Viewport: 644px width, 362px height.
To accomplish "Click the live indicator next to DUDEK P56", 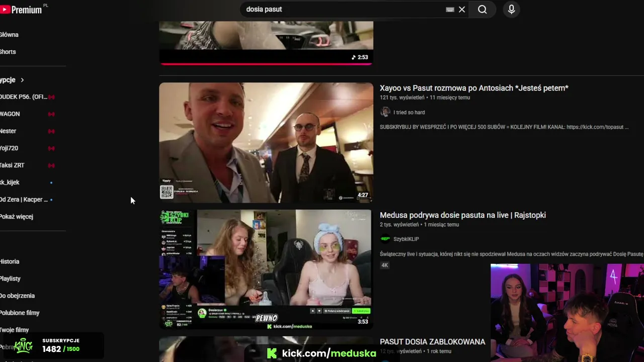I will pos(51,97).
